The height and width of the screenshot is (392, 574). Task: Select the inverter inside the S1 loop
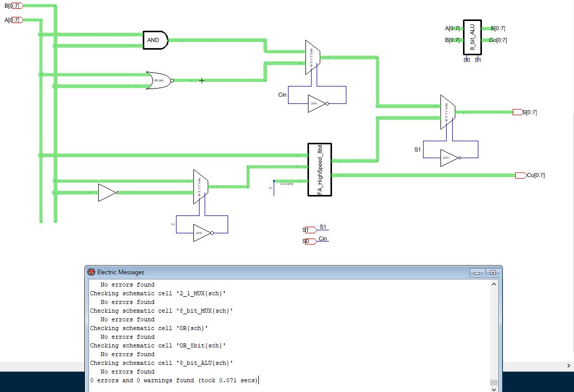coord(449,158)
